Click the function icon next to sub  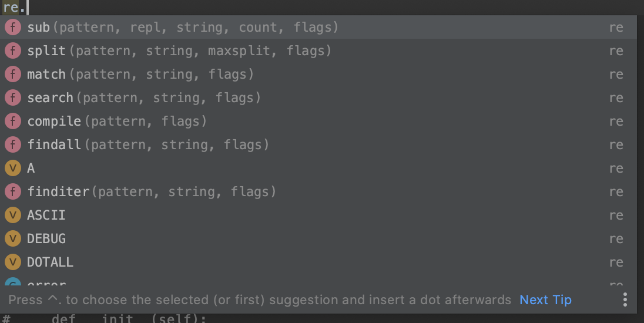[12, 28]
